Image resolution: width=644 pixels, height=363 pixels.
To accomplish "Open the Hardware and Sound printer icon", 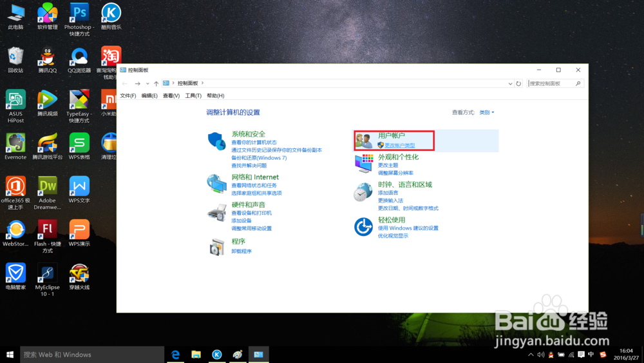I will tap(216, 213).
